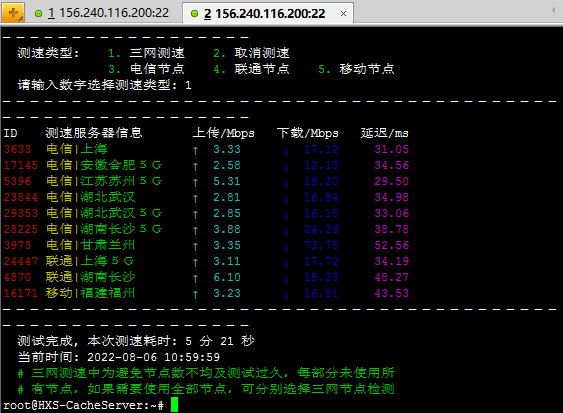The width and height of the screenshot is (563, 413).
Task: Click latency value 31.05
Action: (391, 149)
